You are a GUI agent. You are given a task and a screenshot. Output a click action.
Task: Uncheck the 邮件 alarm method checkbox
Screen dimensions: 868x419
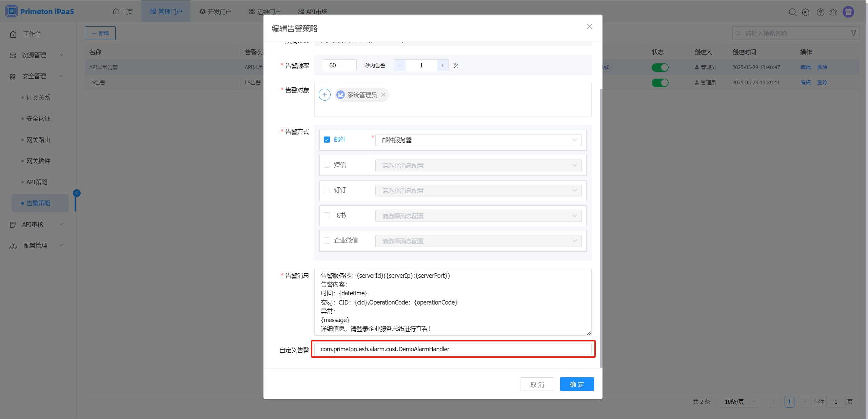pos(327,140)
